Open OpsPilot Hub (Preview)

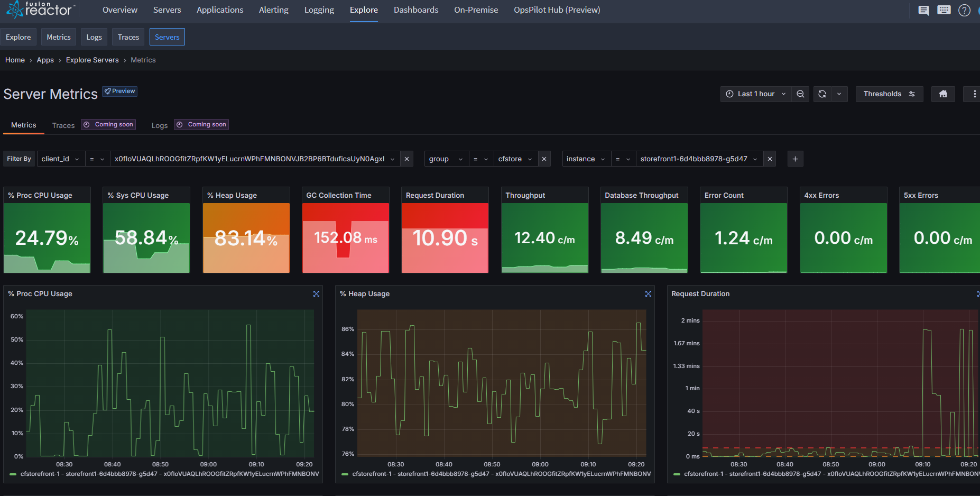(557, 10)
